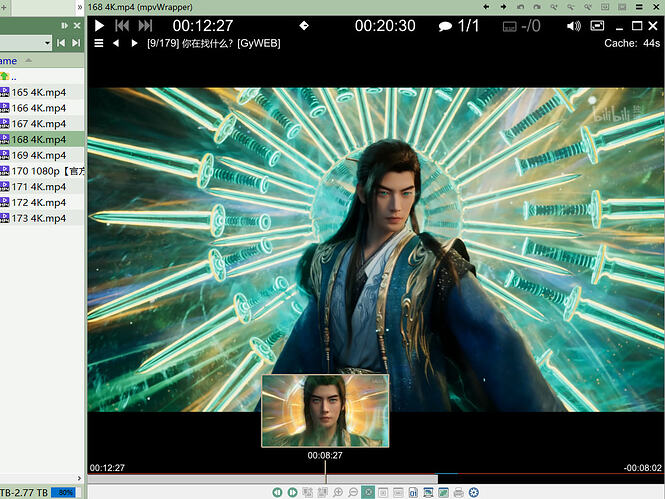Open the playlist menu (hamburger) in the player
Screen dimensions: 665x499
[99, 43]
